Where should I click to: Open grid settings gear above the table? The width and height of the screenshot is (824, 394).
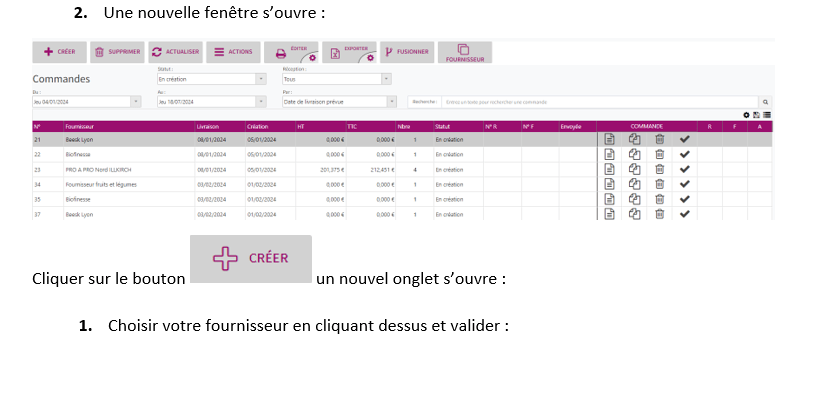click(746, 115)
